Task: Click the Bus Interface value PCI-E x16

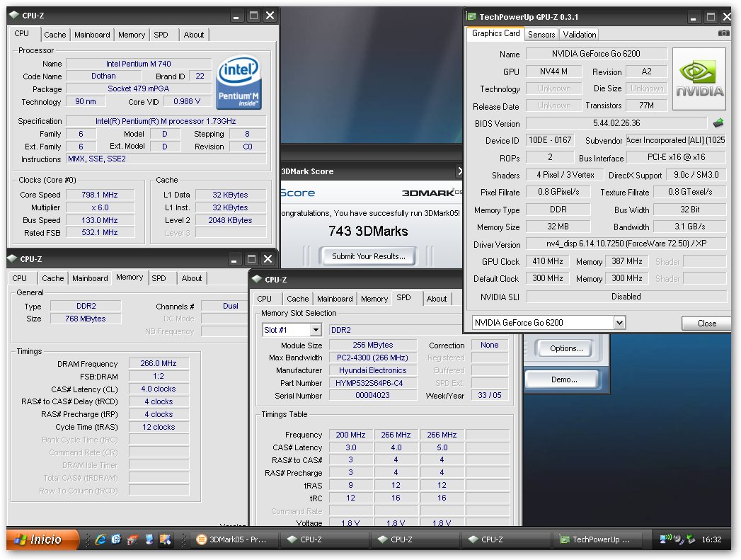Action: click(x=677, y=157)
